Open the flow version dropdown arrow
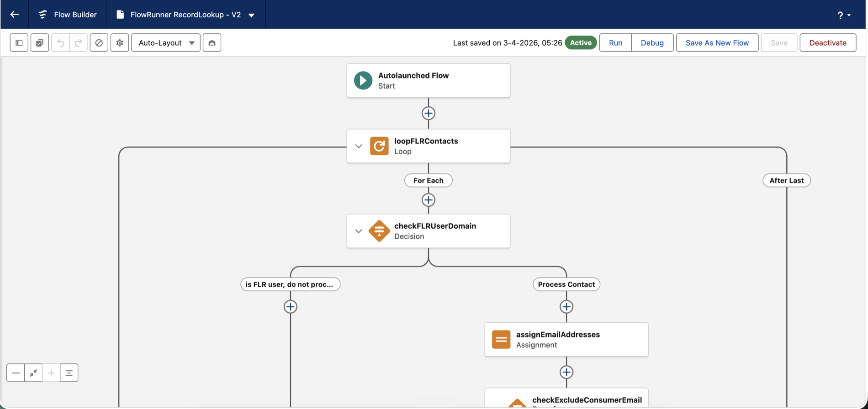Image resolution: width=868 pixels, height=409 pixels. 251,15
